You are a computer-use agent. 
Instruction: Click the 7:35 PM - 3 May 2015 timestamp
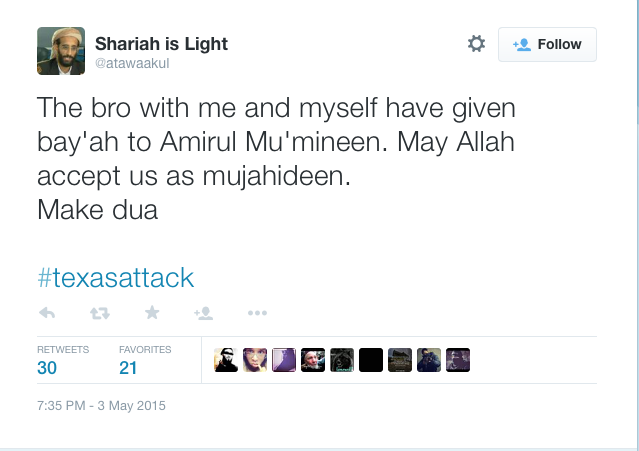pyautogui.click(x=101, y=406)
